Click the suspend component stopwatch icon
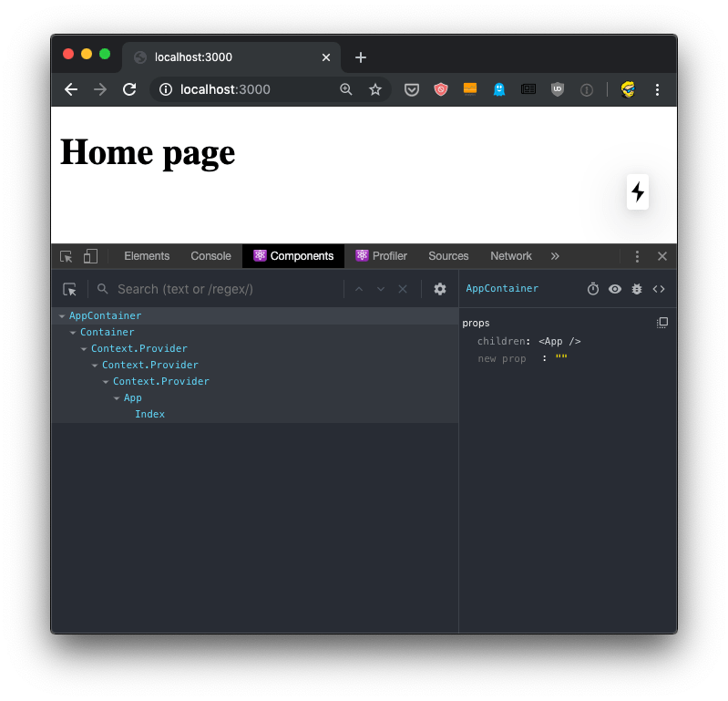 pyautogui.click(x=593, y=289)
